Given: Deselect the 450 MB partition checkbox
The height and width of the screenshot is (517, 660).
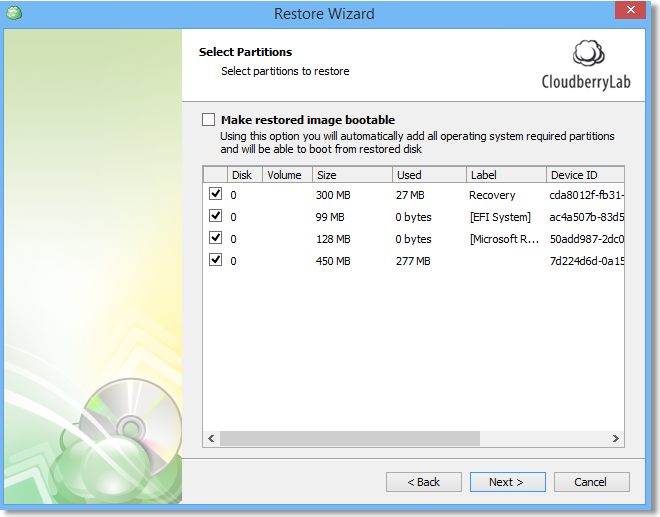Looking at the screenshot, I should point(215,260).
